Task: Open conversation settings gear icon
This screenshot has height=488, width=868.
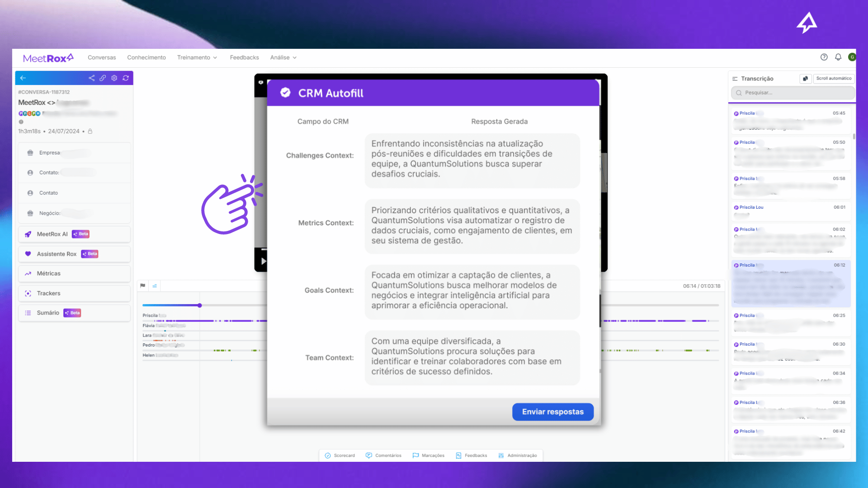Action: point(114,78)
